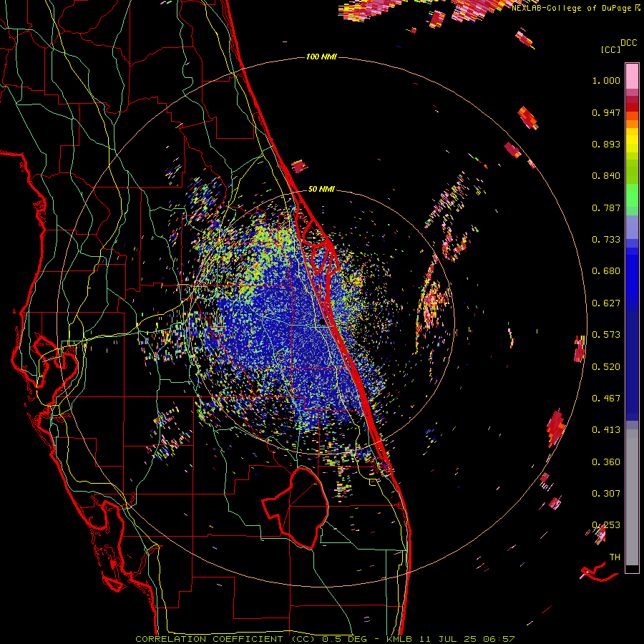Click the 0.5 DEG elevation angle text
The height and width of the screenshot is (644, 644).
pyautogui.click(x=344, y=639)
